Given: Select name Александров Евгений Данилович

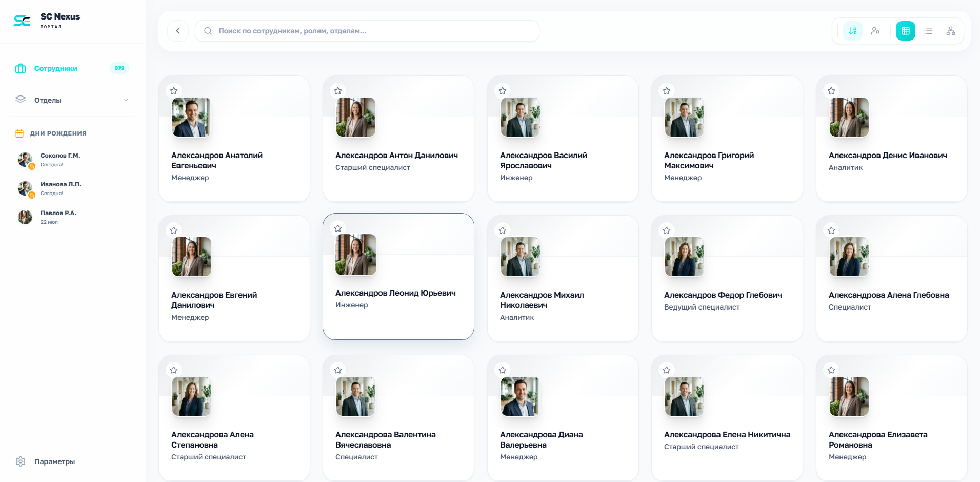Looking at the screenshot, I should pos(214,300).
